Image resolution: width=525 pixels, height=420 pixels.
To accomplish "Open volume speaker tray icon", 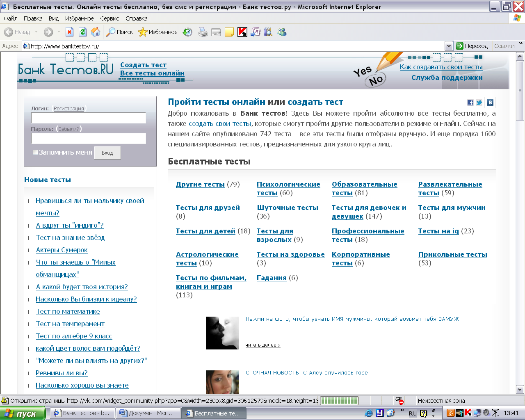I will [x=486, y=413].
